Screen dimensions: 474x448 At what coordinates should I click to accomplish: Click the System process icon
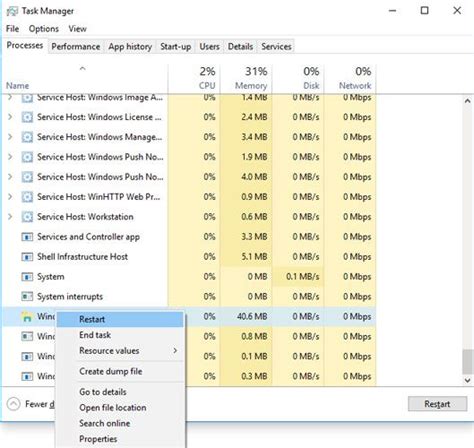coord(27,277)
